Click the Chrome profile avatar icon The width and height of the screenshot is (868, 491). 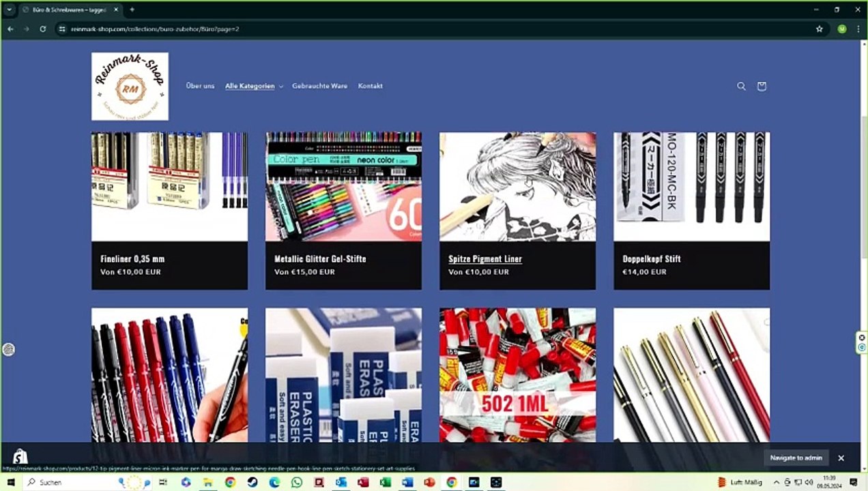coord(842,29)
